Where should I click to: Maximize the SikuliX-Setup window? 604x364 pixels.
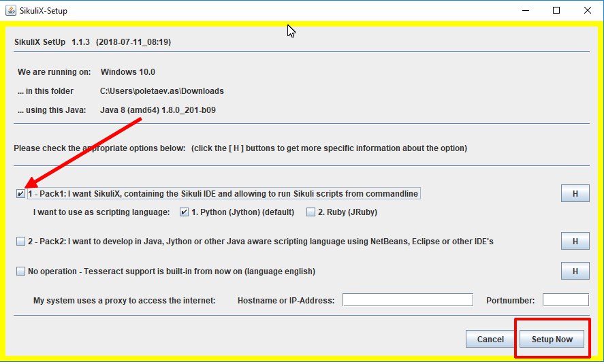pyautogui.click(x=556, y=10)
